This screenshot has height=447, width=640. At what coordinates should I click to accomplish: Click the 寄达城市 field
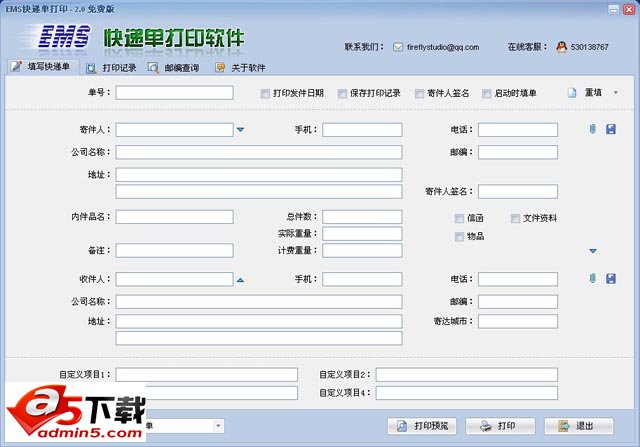[518, 321]
